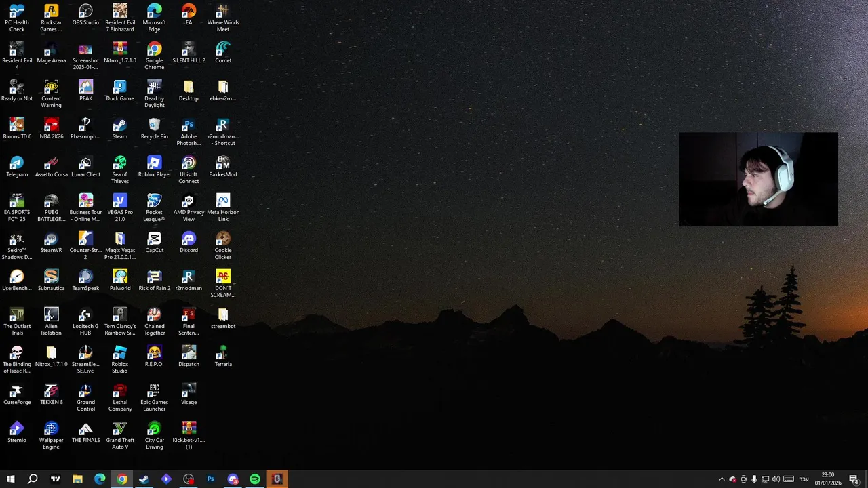
Task: Select the Bloons TD 6 desktop icon
Action: point(17,129)
